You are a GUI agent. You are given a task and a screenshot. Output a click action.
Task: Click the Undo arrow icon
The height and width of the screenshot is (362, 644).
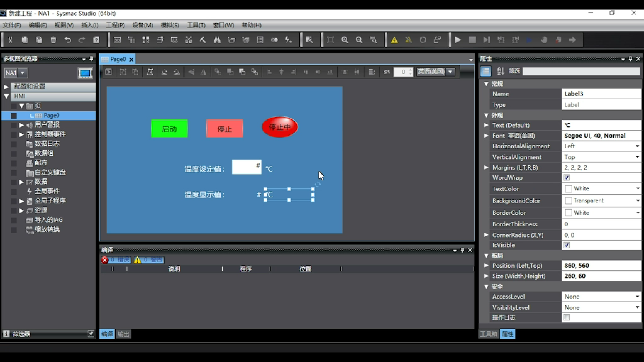(68, 40)
